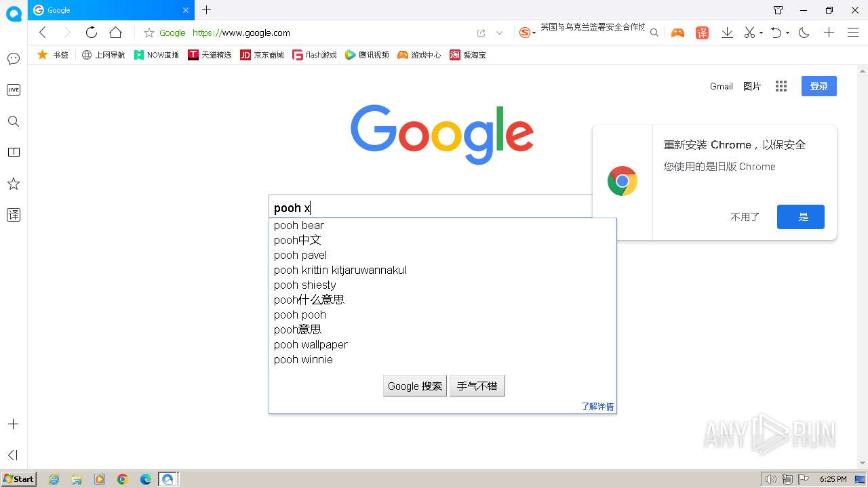The height and width of the screenshot is (488, 868).
Task: Click the 登录 sign-in button
Action: pyautogui.click(x=819, y=86)
